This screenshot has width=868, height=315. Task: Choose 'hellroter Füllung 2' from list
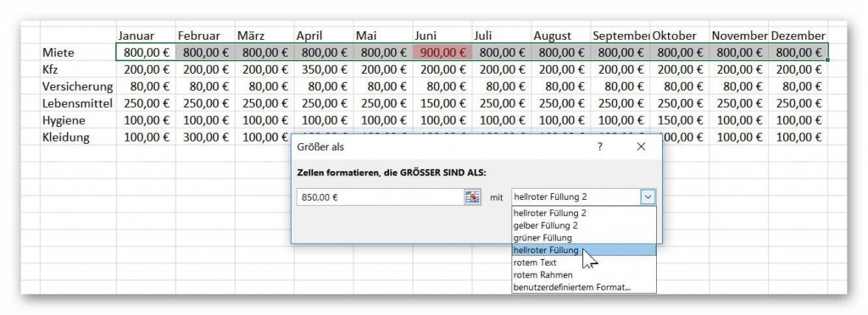tap(584, 213)
